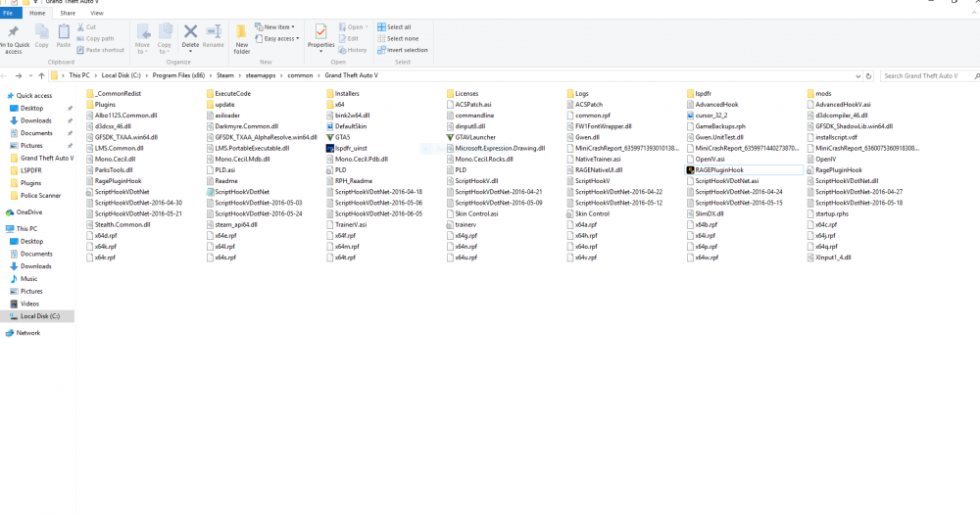The height and width of the screenshot is (515, 980).
Task: Open the New item dropdown
Action: pos(275,26)
